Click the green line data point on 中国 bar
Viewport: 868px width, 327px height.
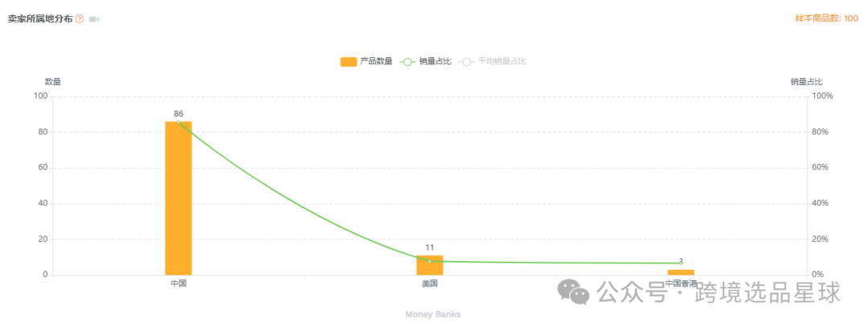[178, 122]
